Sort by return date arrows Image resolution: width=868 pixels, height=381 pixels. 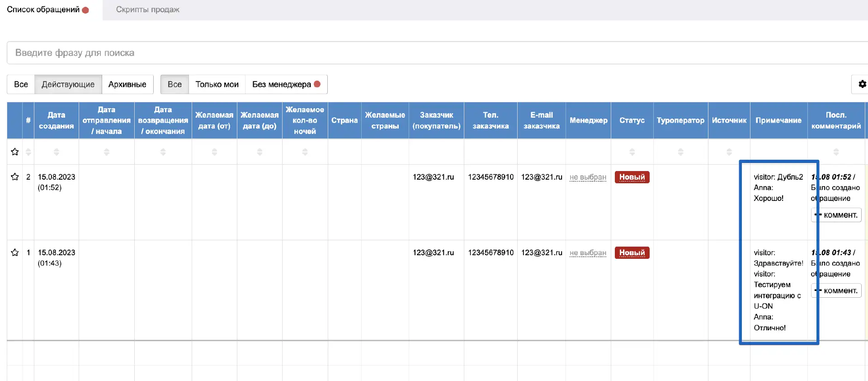pos(163,152)
